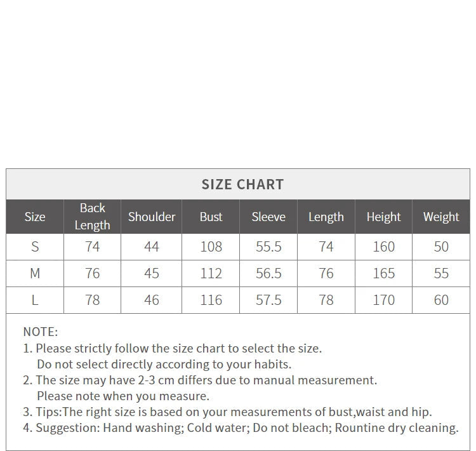Image resolution: width=476 pixels, height=451 pixels.
Task: Click the shoulder value 46
Action: (x=152, y=300)
